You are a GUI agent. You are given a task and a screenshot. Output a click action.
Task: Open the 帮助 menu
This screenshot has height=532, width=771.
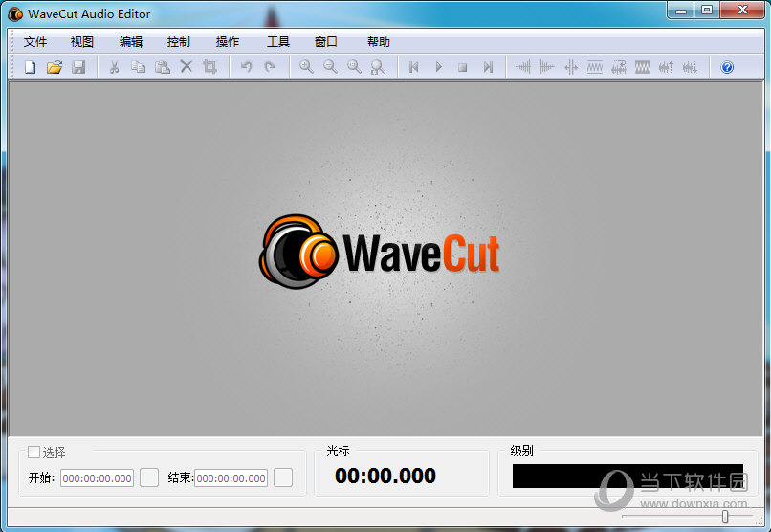379,42
